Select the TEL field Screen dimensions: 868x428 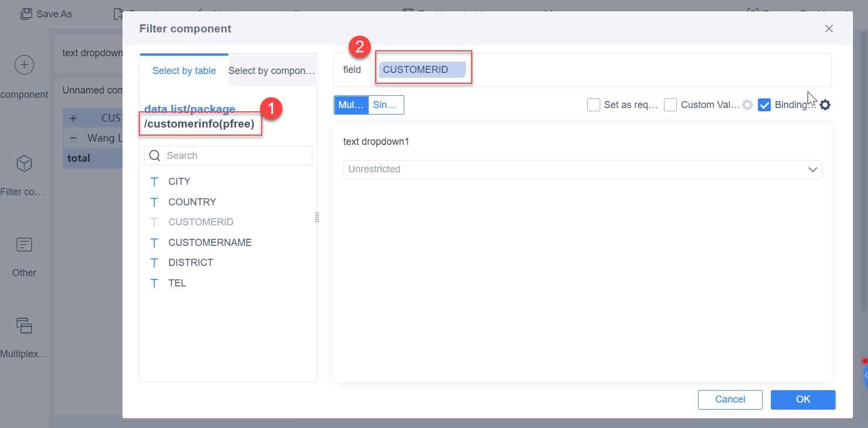coord(177,283)
